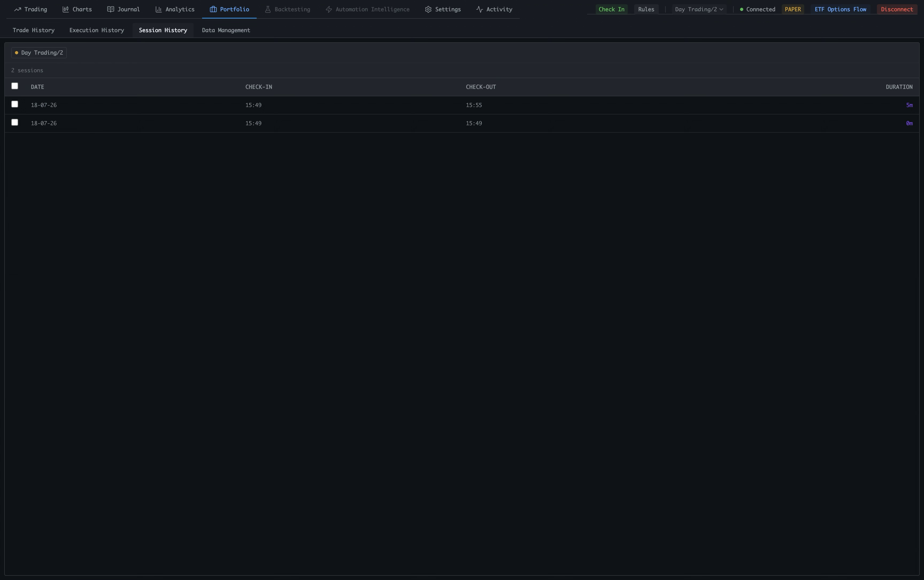Screen dimensions: 924x580
Task: Click the Charts candlestick icon
Action: coord(66,9)
